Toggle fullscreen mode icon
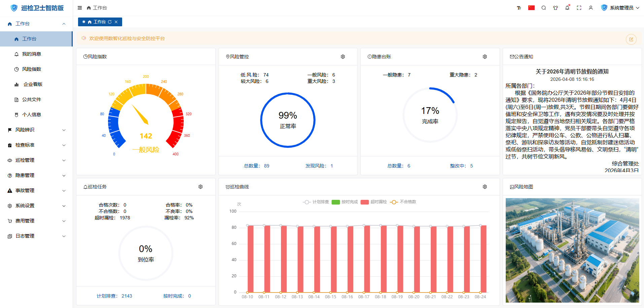This screenshot has width=644, height=308. click(579, 8)
